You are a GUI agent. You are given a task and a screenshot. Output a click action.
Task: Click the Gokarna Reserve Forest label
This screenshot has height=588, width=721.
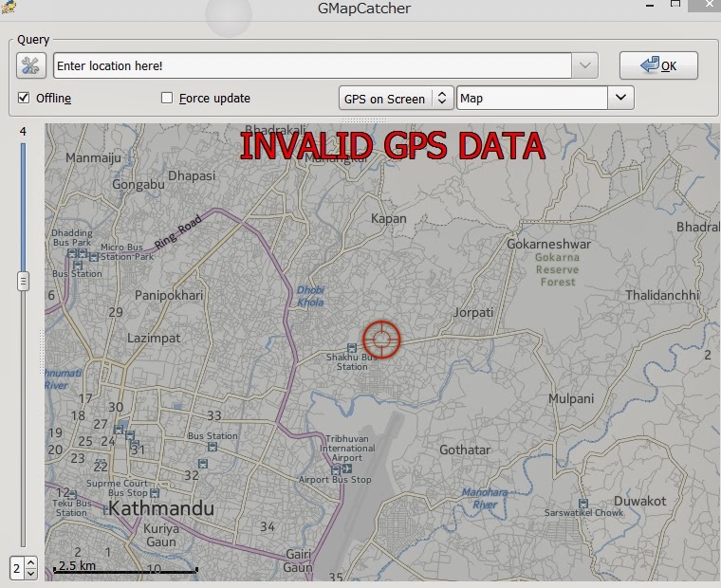coord(557,269)
